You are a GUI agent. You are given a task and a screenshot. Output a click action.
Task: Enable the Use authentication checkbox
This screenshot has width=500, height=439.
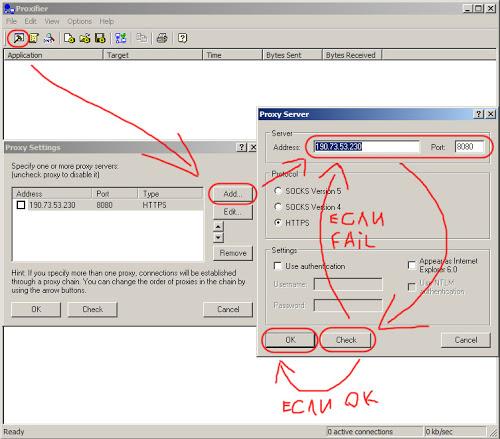(x=277, y=266)
